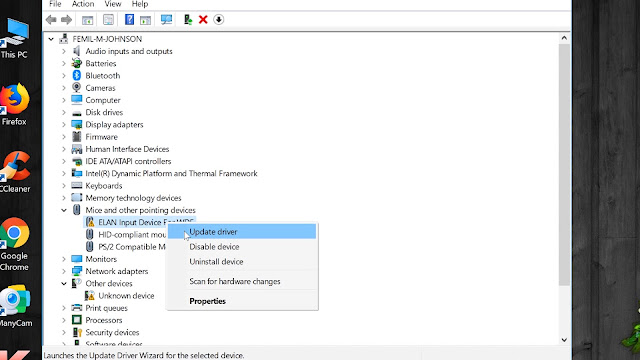
Task: Click the red X Uninstall device icon
Action: tap(203, 20)
